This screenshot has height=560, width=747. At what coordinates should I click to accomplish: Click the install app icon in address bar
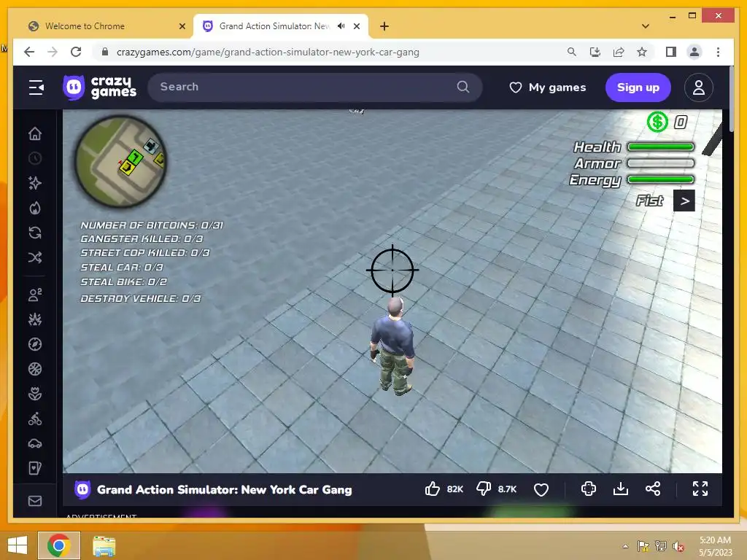595,52
